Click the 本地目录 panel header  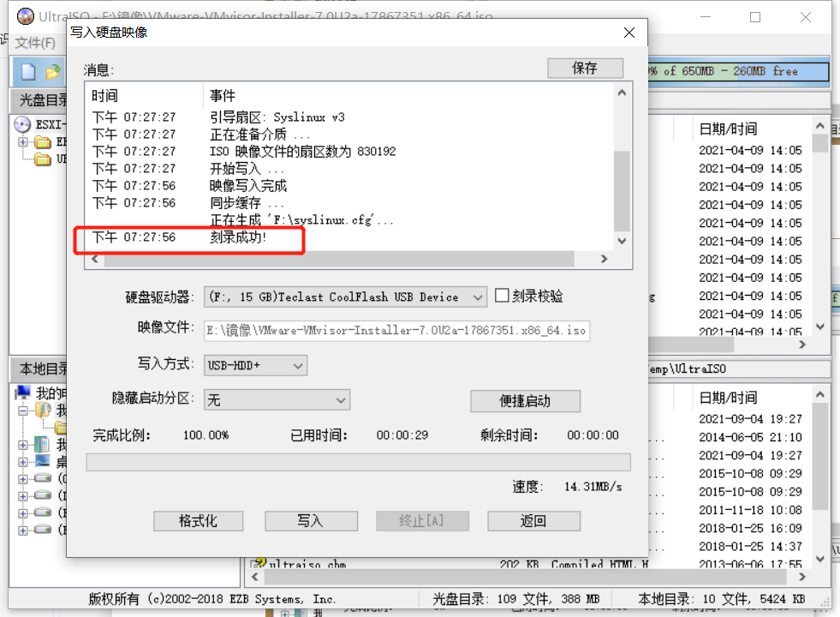tap(42, 368)
